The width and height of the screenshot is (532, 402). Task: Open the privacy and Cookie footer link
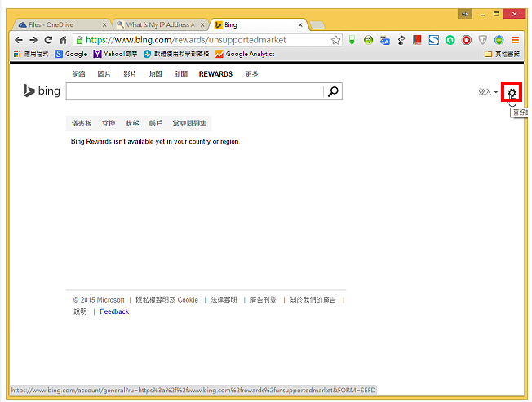[x=166, y=300]
